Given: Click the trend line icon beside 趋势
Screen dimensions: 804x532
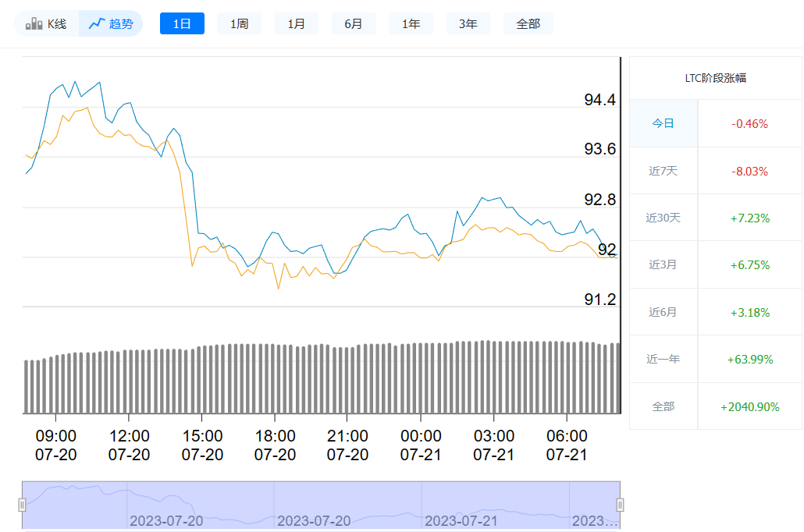Looking at the screenshot, I should (x=97, y=24).
